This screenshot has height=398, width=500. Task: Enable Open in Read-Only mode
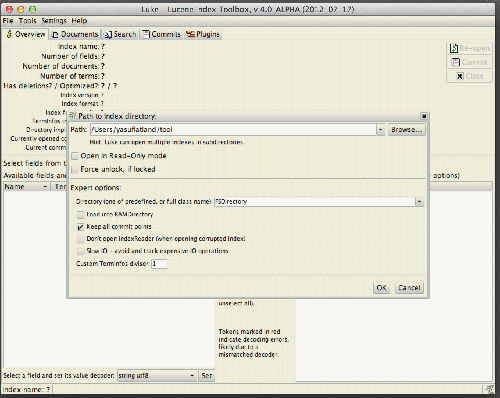point(75,156)
